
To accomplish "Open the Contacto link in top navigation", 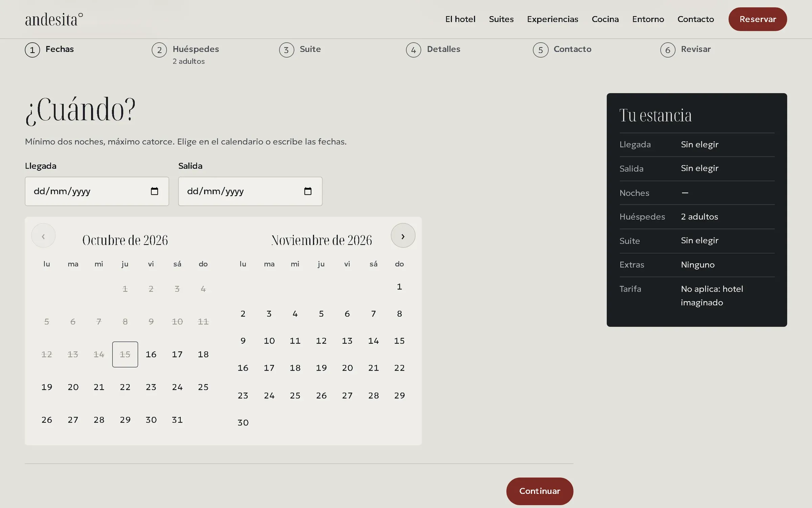I will tap(696, 19).
